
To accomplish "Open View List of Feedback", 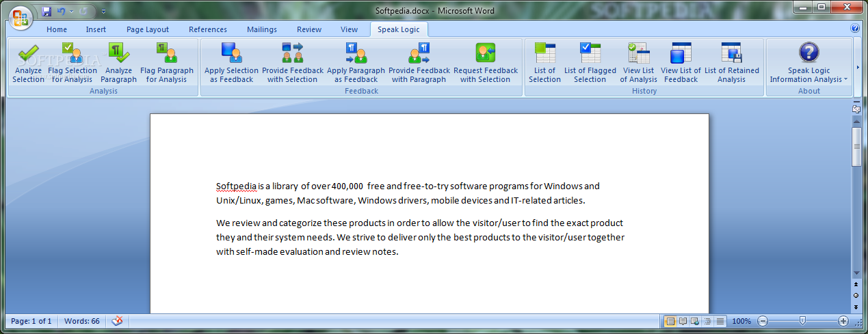I will pos(681,63).
